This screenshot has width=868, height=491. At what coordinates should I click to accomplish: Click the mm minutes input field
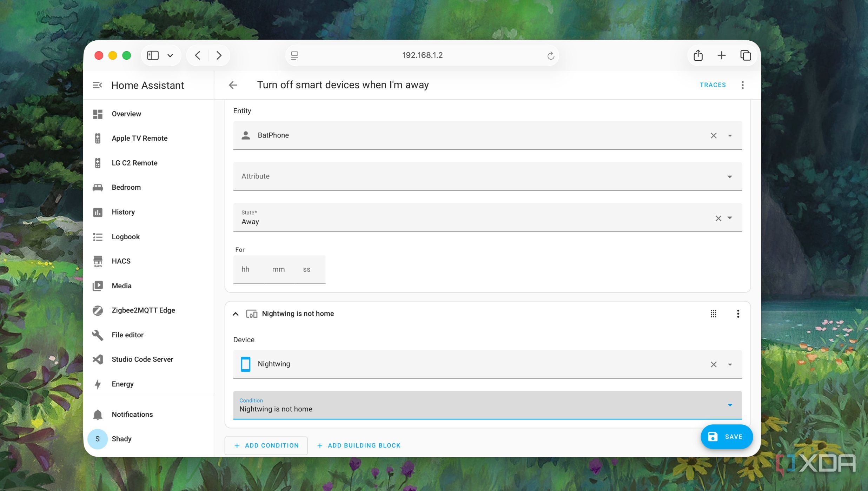[279, 269]
